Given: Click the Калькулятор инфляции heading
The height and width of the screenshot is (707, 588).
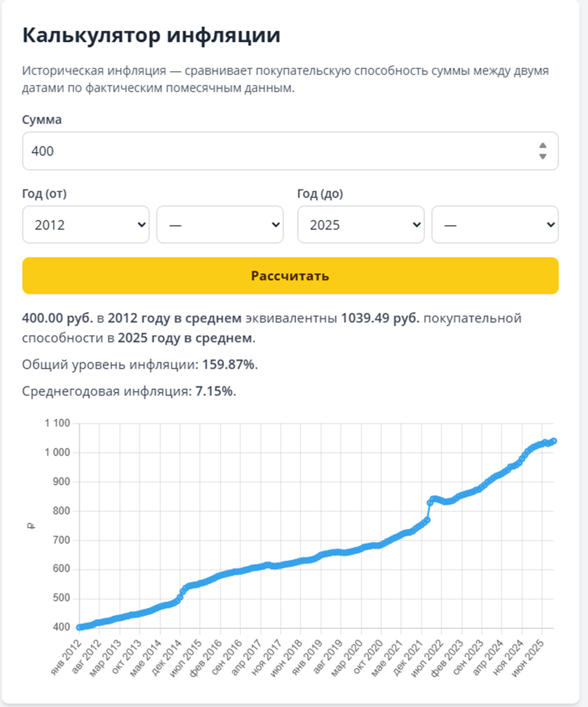Looking at the screenshot, I should 151,35.
